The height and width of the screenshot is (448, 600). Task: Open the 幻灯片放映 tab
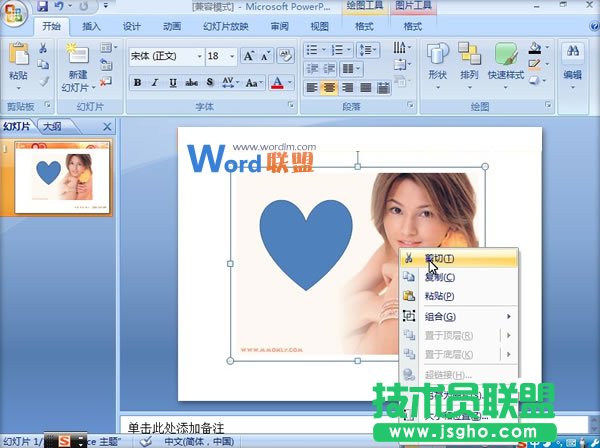[226, 26]
